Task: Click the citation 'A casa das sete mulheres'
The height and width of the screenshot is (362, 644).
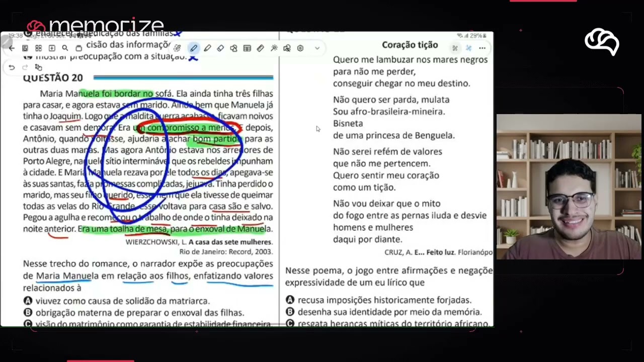Action: [230, 242]
